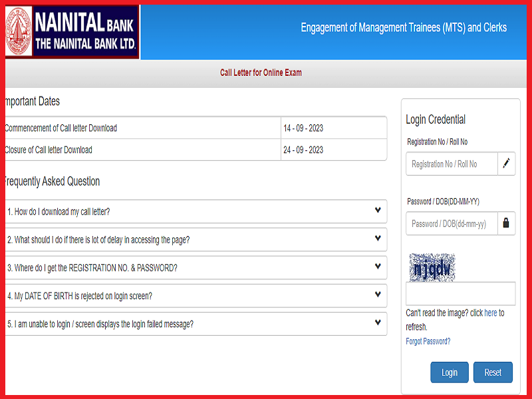Click 'Engagement of Management Trainees (MTS) and Clerks' title
Screen dimensions: 532x399
(x=404, y=27)
